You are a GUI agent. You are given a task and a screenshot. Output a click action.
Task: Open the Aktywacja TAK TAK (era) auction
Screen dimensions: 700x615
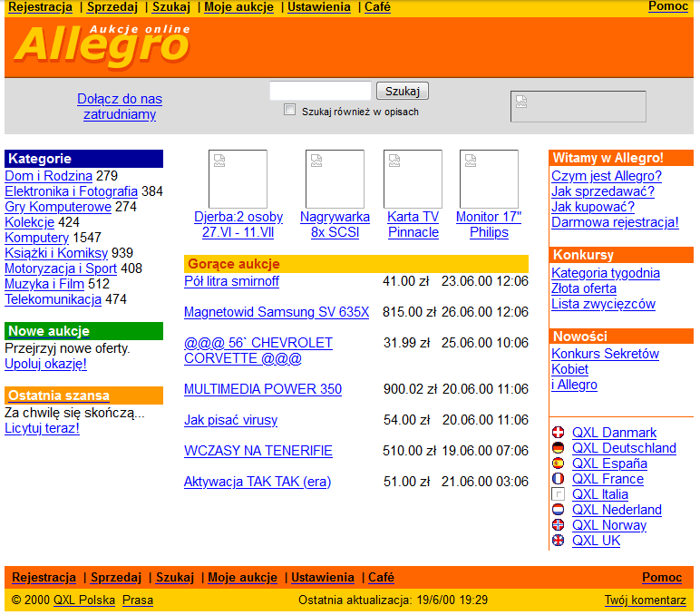258,482
